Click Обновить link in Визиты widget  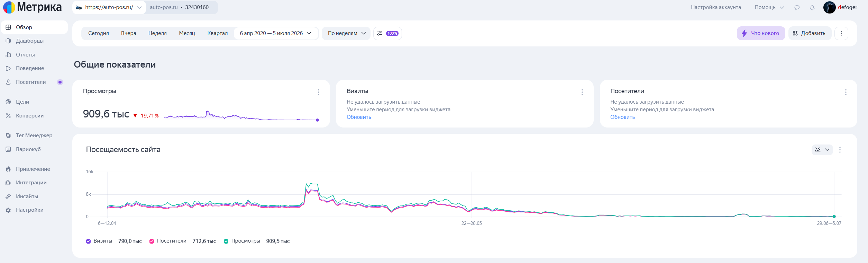point(359,117)
